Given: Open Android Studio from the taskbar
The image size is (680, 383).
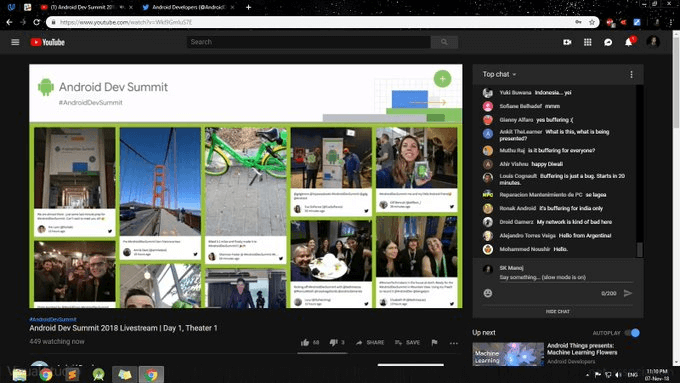Looking at the screenshot, I should (x=98, y=374).
